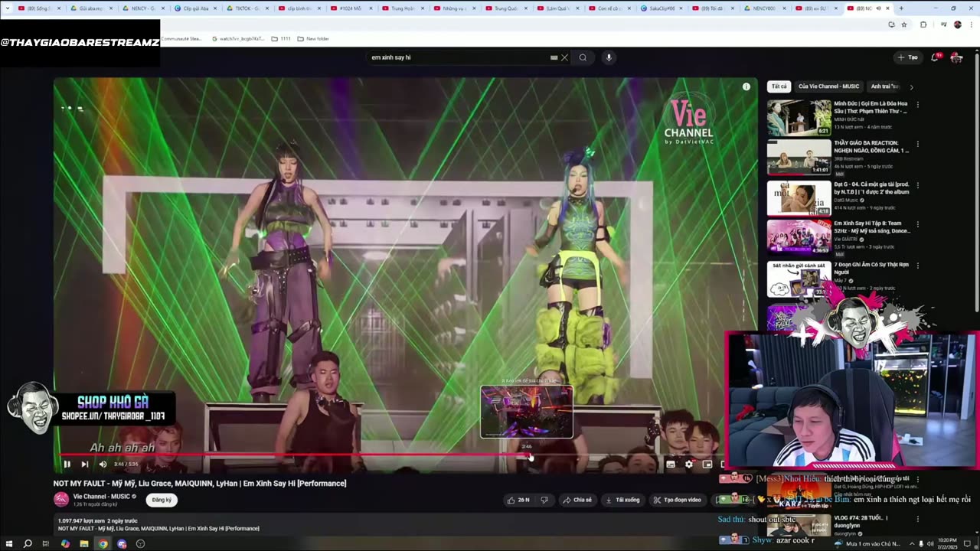The width and height of the screenshot is (980, 551).
Task: Show more filter chips with arrow
Action: click(911, 86)
